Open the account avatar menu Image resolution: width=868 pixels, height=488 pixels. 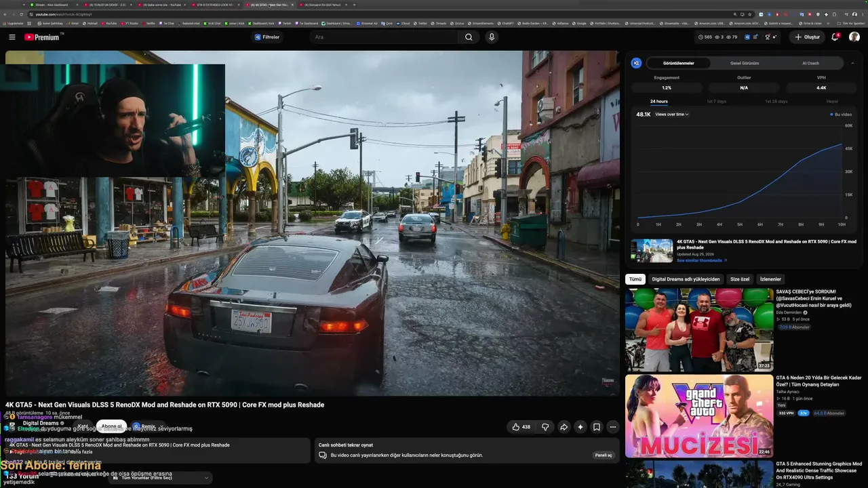[x=854, y=37]
